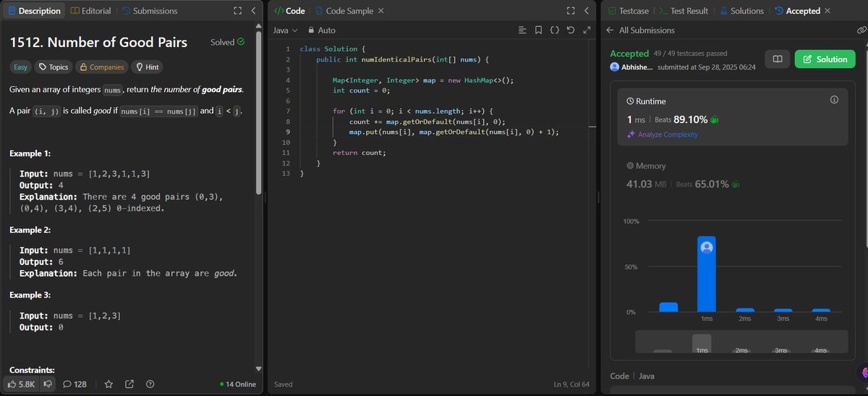Switch to the Code Sample tab
The width and height of the screenshot is (868, 396).
[x=346, y=11]
